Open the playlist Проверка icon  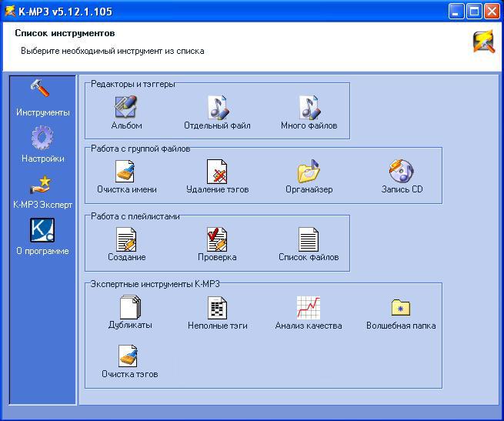pyautogui.click(x=217, y=239)
